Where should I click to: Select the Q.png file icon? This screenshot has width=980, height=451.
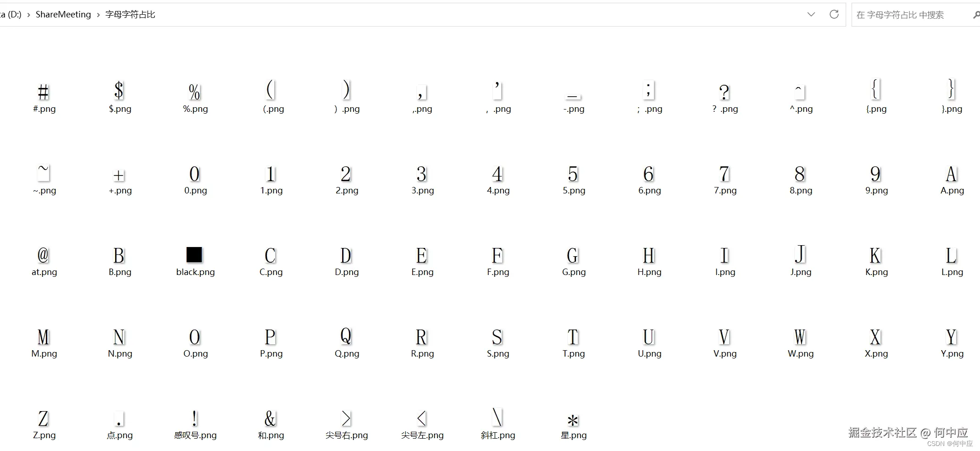point(346,336)
